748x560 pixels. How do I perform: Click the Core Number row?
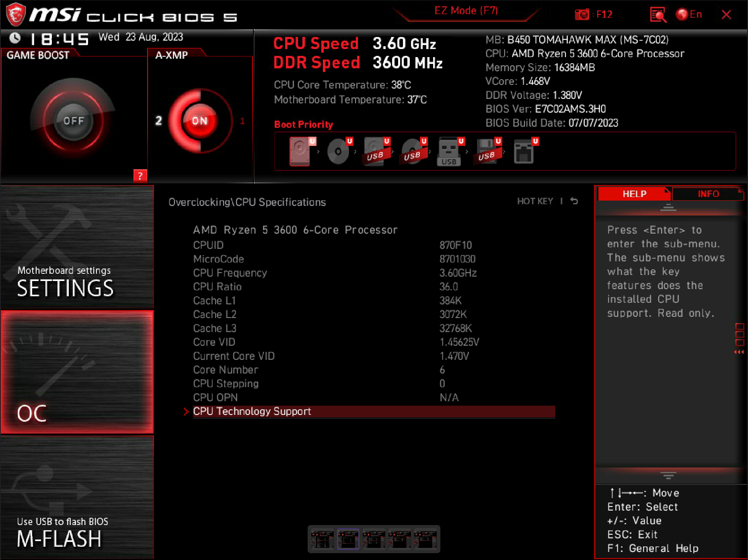(x=374, y=370)
